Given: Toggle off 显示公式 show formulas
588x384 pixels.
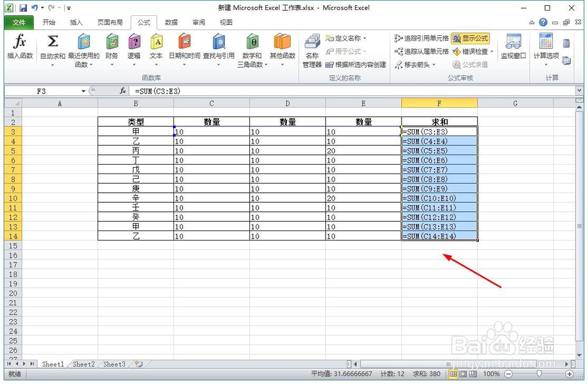Looking at the screenshot, I should pyautogui.click(x=473, y=38).
